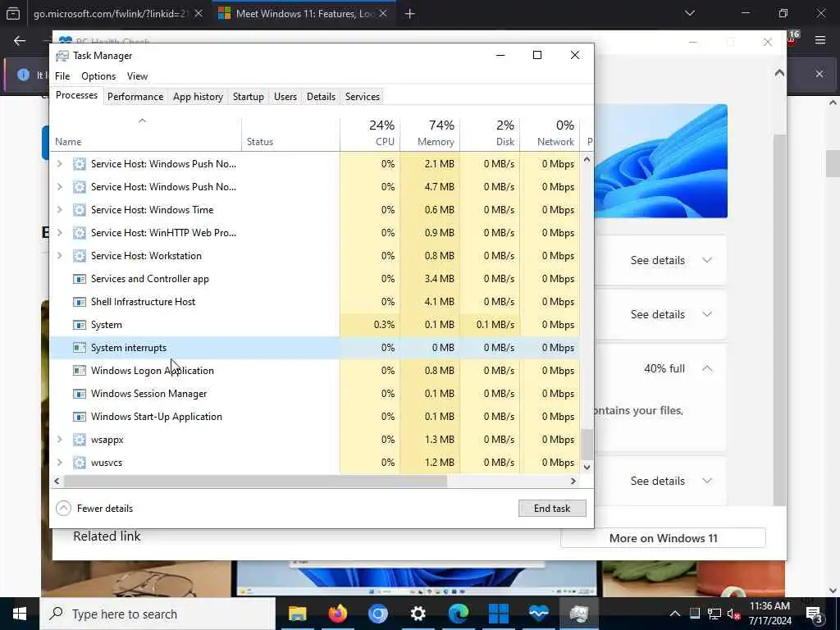Click the Services and Controller app icon
The height and width of the screenshot is (630, 840).
coord(80,279)
